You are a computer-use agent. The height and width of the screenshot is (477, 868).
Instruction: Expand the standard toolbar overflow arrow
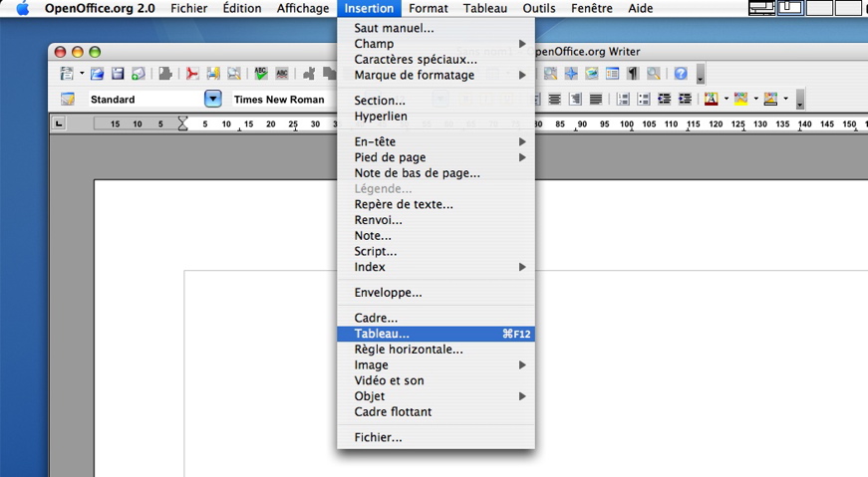(x=701, y=74)
